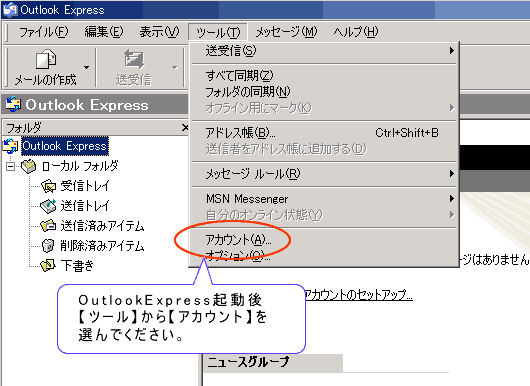Click the 送信トレイ outbox icon
The width and height of the screenshot is (530, 386).
[x=48, y=206]
